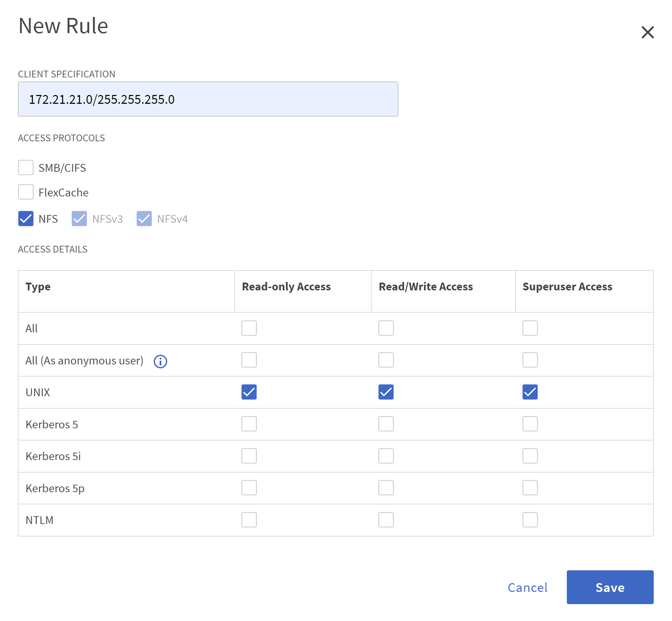Disable UNIX Read/Write Access checkbox
The width and height of the screenshot is (672, 621).
(x=386, y=392)
